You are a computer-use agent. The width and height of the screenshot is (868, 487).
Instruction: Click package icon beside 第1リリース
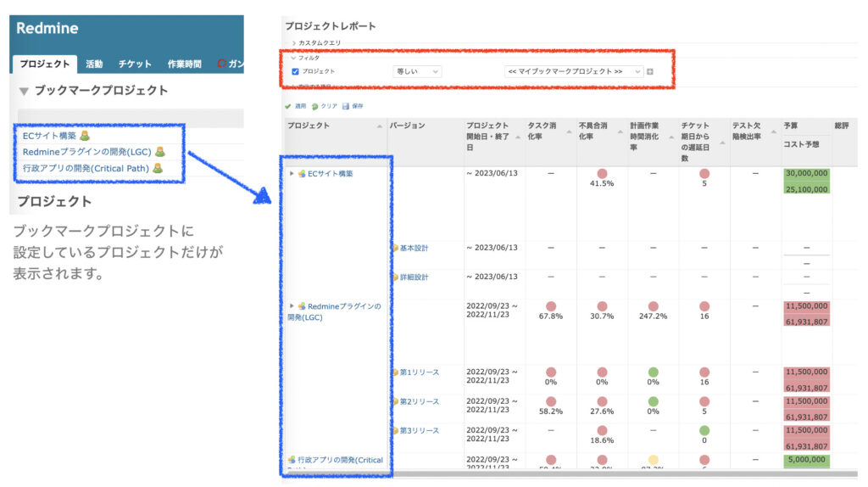pos(395,372)
